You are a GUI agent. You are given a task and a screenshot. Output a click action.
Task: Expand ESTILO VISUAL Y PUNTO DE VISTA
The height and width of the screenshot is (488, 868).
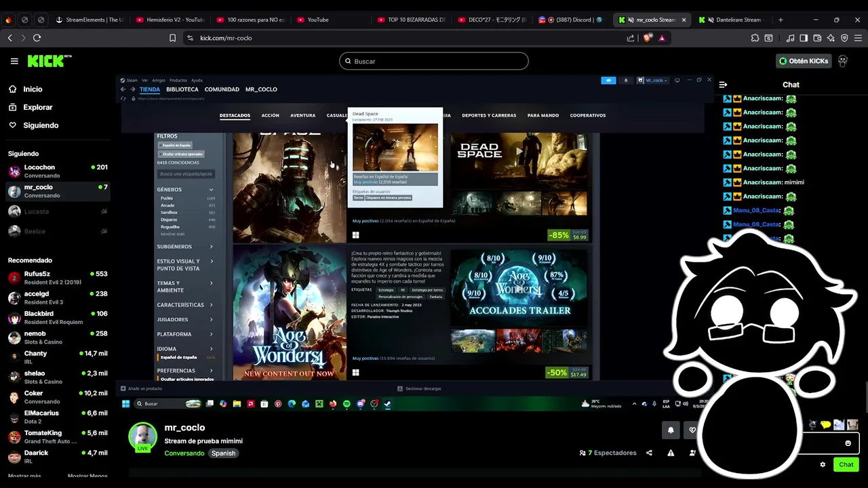point(185,265)
